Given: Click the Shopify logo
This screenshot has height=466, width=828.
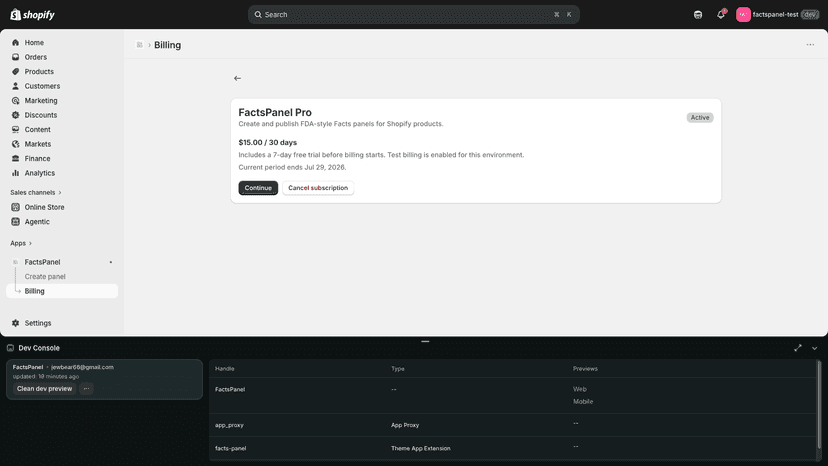Looking at the screenshot, I should (x=32, y=14).
